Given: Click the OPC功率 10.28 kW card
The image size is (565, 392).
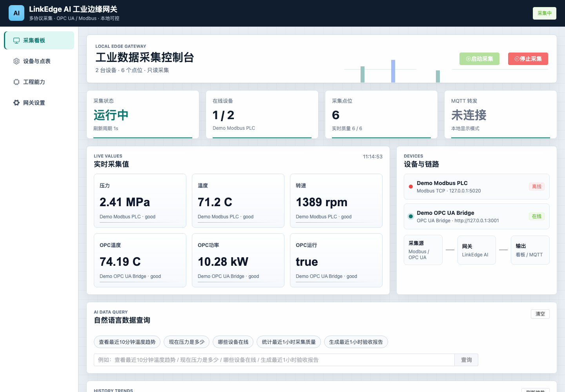Looking at the screenshot, I should click(238, 260).
